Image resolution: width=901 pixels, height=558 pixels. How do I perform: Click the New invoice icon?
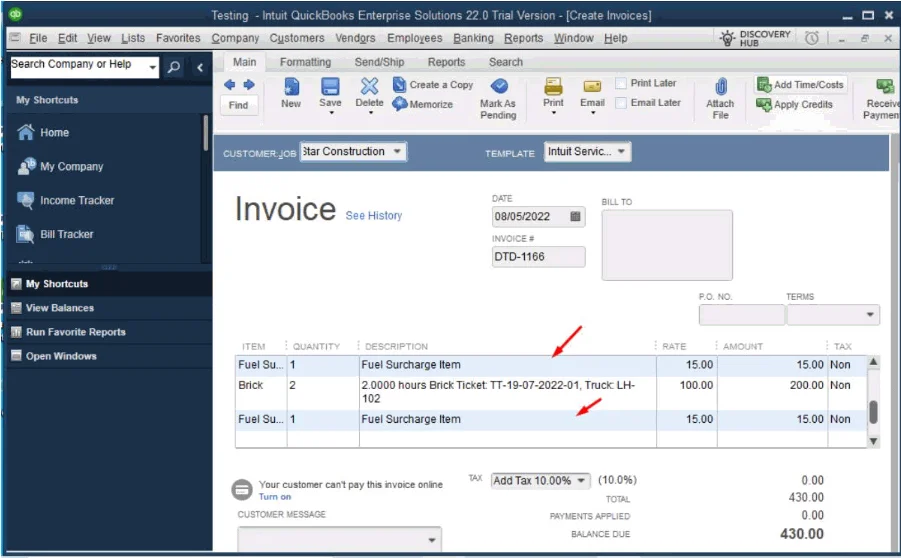(x=291, y=88)
